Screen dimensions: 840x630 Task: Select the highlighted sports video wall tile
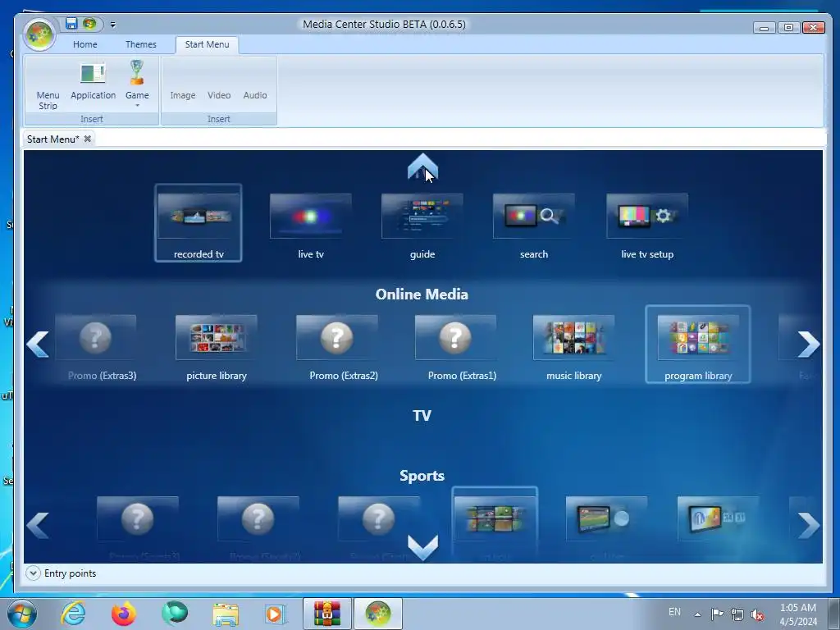(495, 524)
